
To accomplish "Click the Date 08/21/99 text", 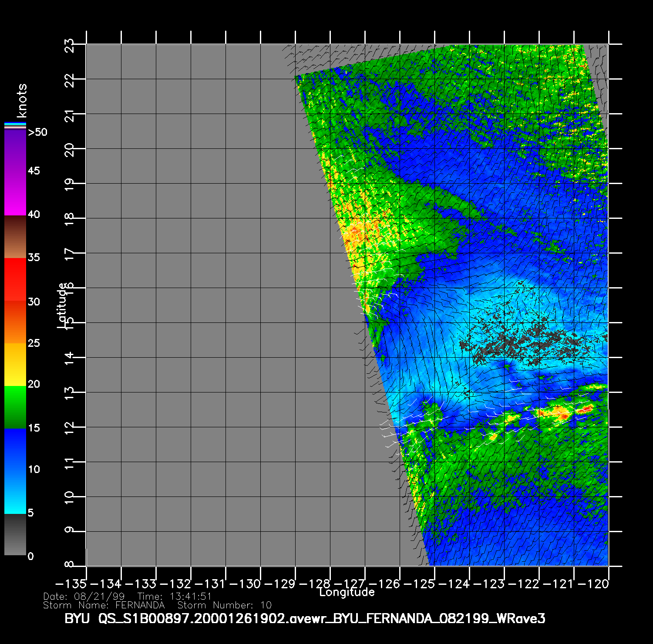I will click(84, 597).
